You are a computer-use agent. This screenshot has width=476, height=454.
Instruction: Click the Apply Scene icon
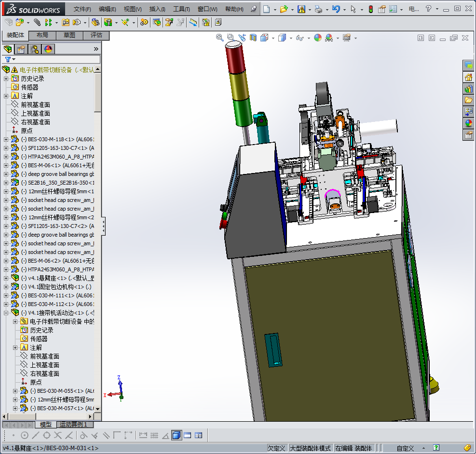329,38
